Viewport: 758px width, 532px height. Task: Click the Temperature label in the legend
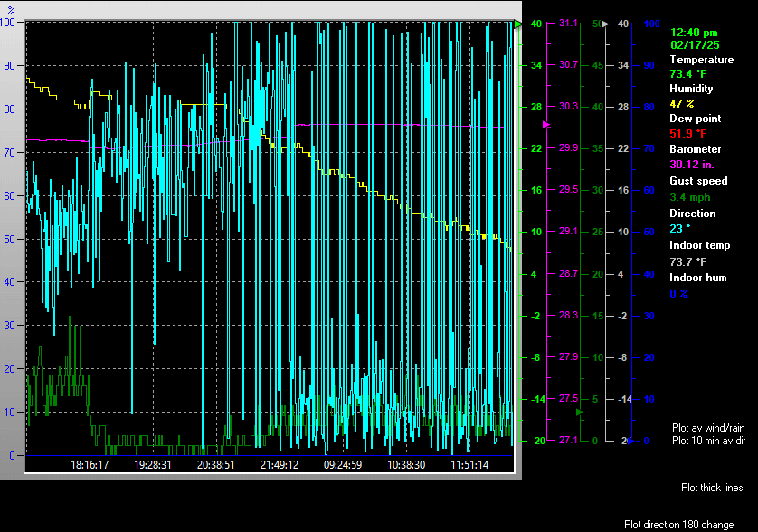[701, 60]
